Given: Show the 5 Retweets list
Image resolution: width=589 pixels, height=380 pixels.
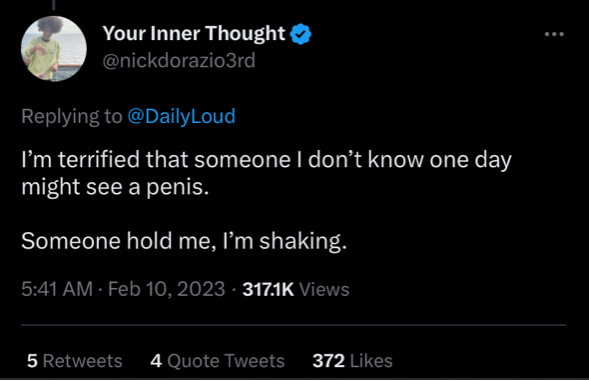Looking at the screenshot, I should point(74,361).
